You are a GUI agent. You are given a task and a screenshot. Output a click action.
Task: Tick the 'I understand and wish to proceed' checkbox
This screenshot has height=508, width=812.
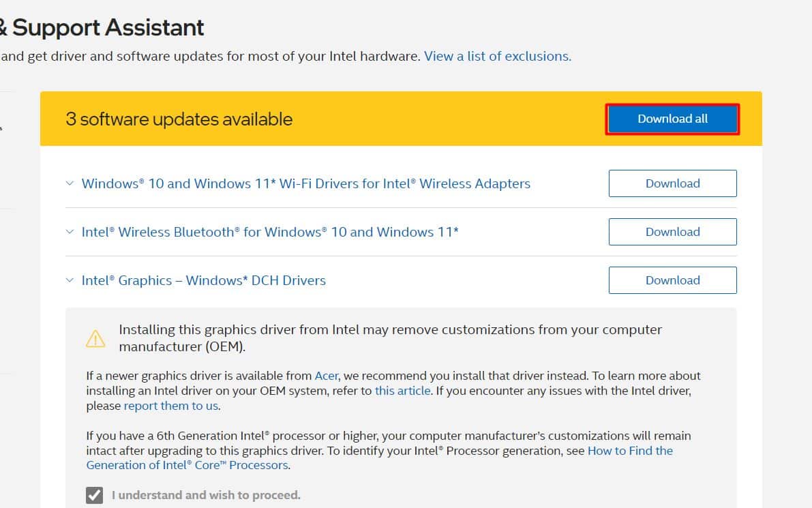95,495
